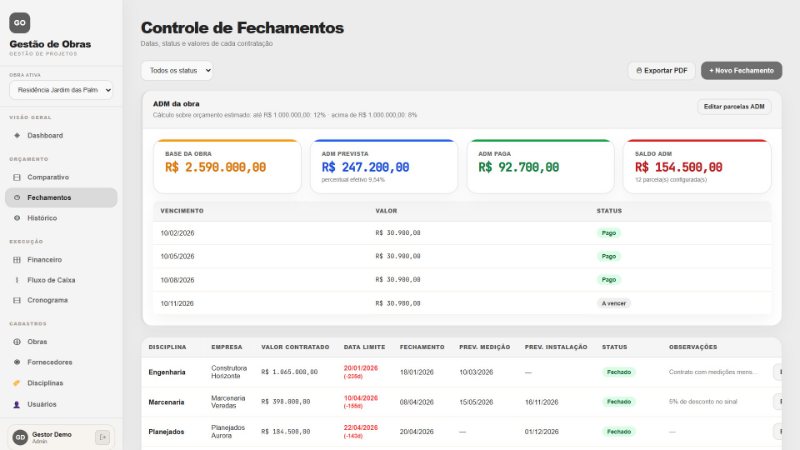Click the Dashboard icon in the sidebar
This screenshot has height=450, width=800.
17,136
